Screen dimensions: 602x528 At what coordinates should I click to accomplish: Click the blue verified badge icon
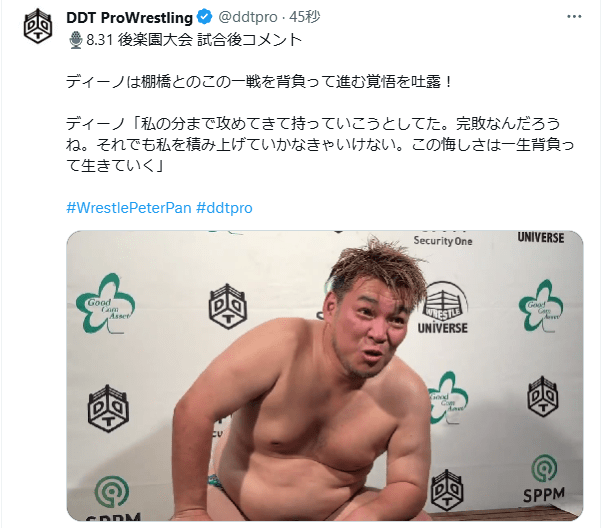pos(204,17)
